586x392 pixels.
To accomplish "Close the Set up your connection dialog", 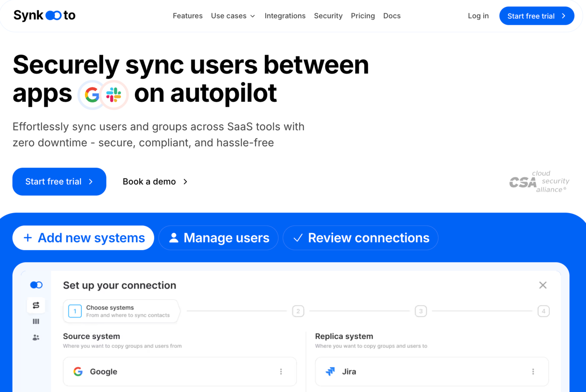I will click(543, 285).
